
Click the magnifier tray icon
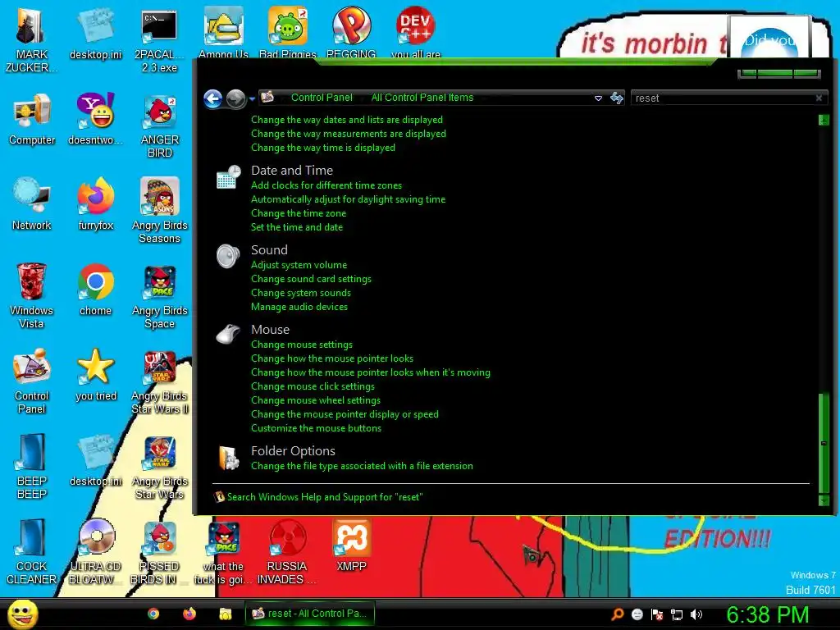(617, 614)
